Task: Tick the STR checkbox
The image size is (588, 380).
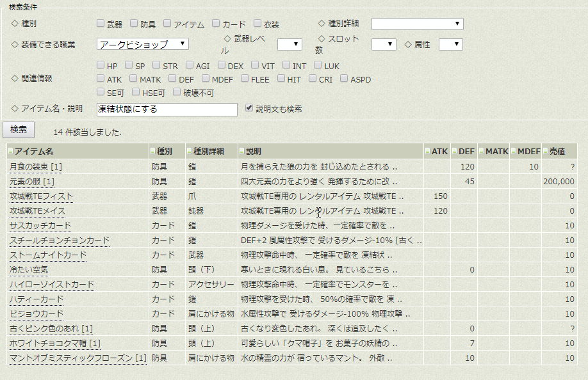Action: pyautogui.click(x=156, y=65)
